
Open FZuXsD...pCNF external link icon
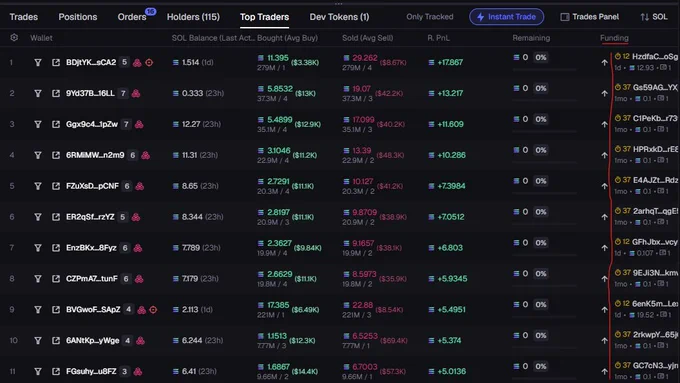pyautogui.click(x=56, y=186)
